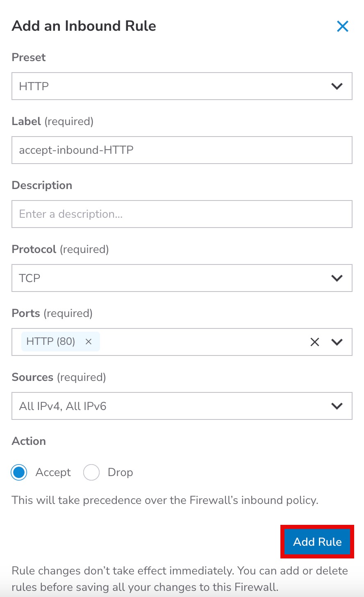The image size is (364, 597).
Task: Click the Add Rule button
Action: (x=317, y=542)
